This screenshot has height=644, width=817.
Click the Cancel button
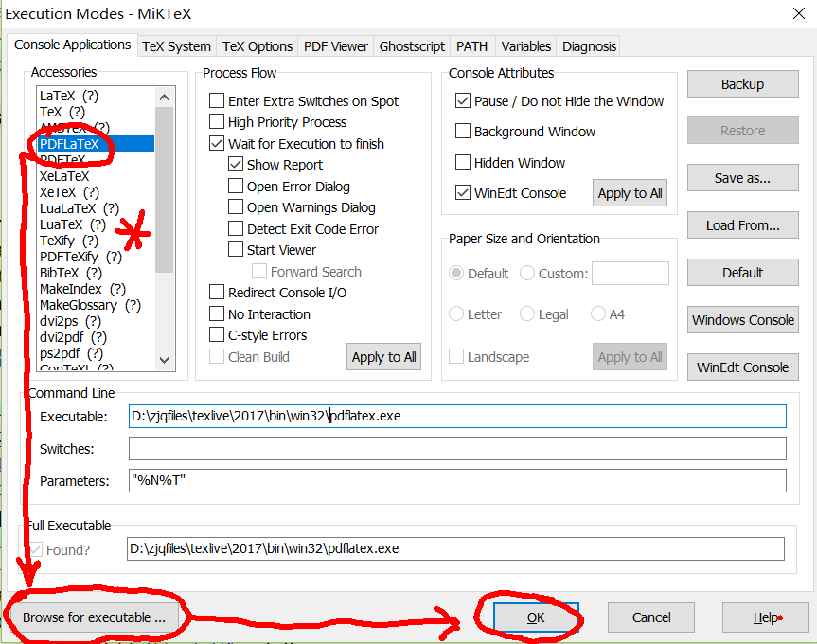(650, 617)
